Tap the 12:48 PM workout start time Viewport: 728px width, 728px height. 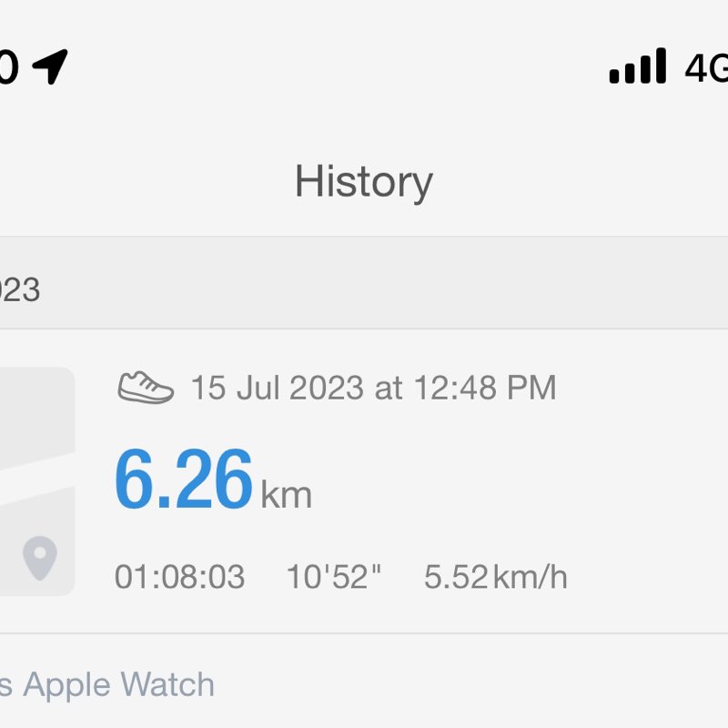[484, 388]
